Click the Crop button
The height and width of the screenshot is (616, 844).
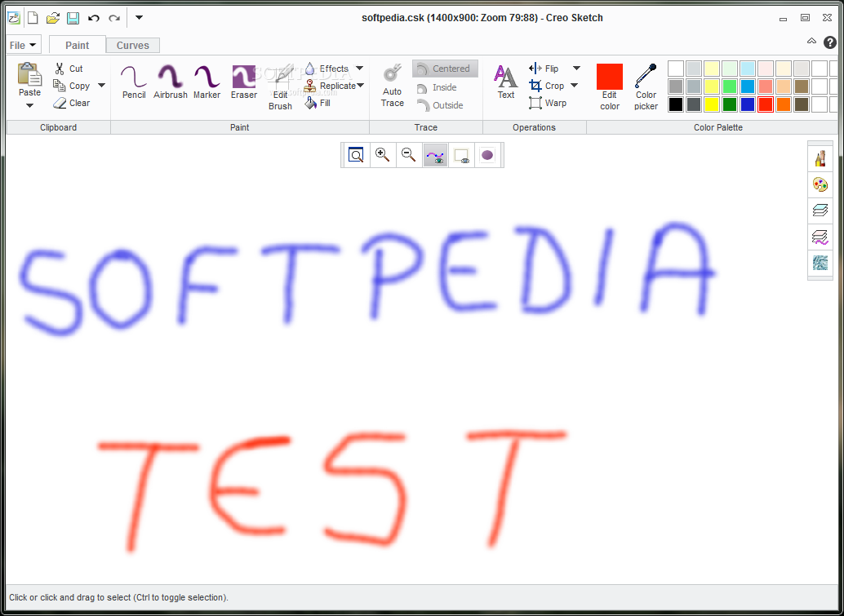click(546, 86)
